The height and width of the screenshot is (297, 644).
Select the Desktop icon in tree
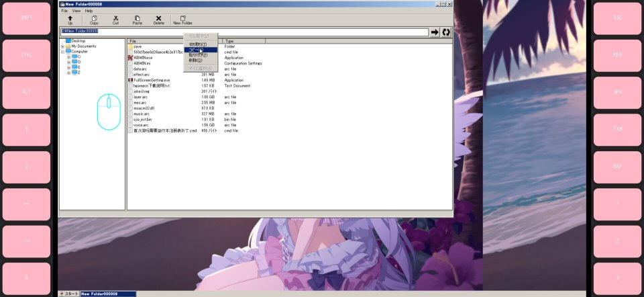coord(68,41)
